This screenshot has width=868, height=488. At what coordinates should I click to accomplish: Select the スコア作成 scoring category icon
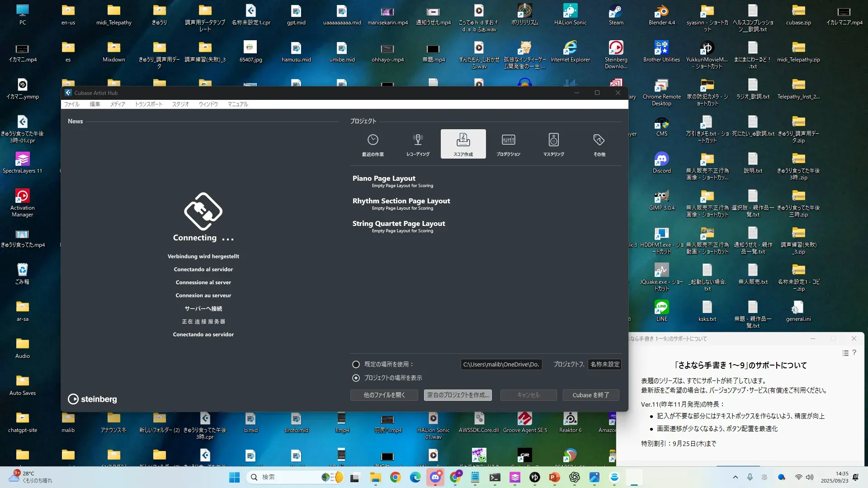point(463,140)
